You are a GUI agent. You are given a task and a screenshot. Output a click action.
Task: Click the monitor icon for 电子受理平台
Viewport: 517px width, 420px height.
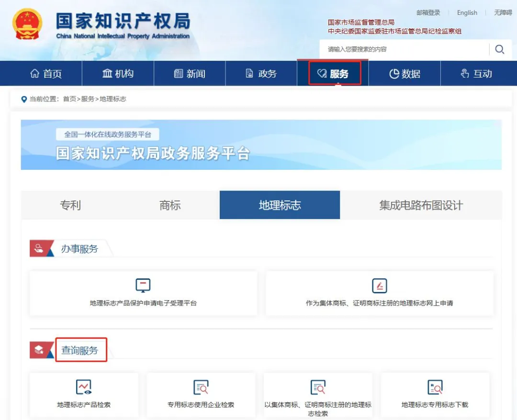coord(143,285)
